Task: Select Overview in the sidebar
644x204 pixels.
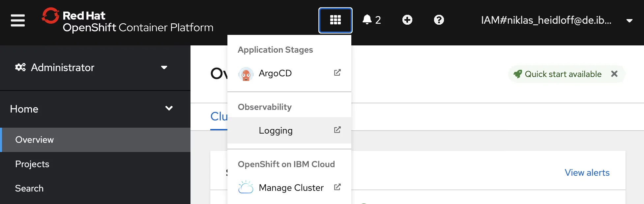Action: pyautogui.click(x=96, y=140)
